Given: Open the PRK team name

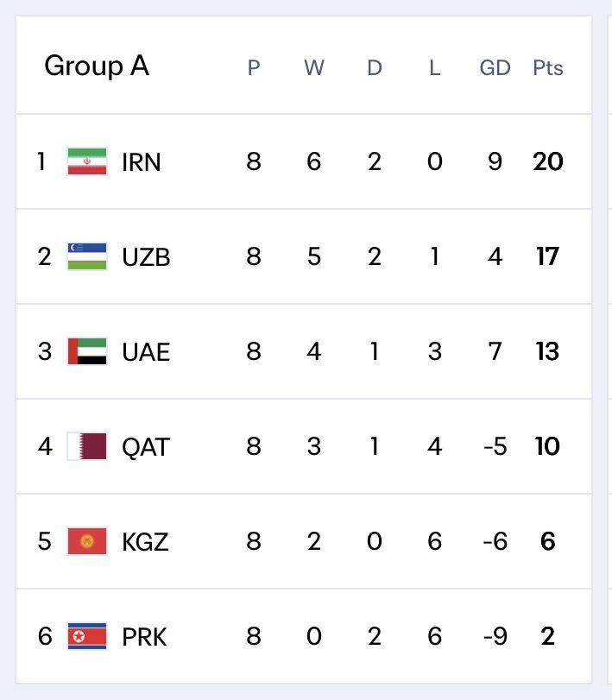Looking at the screenshot, I should 144,637.
